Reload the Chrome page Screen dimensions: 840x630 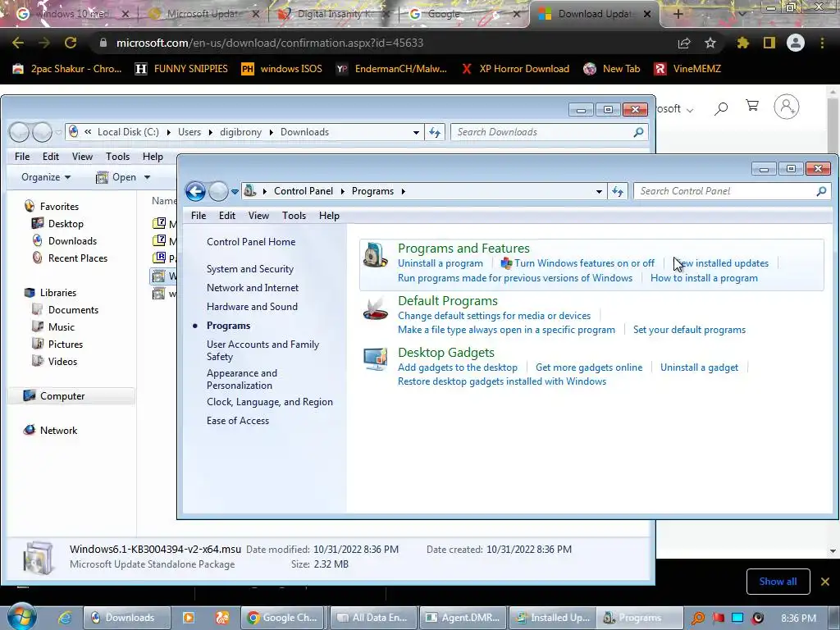coord(71,43)
